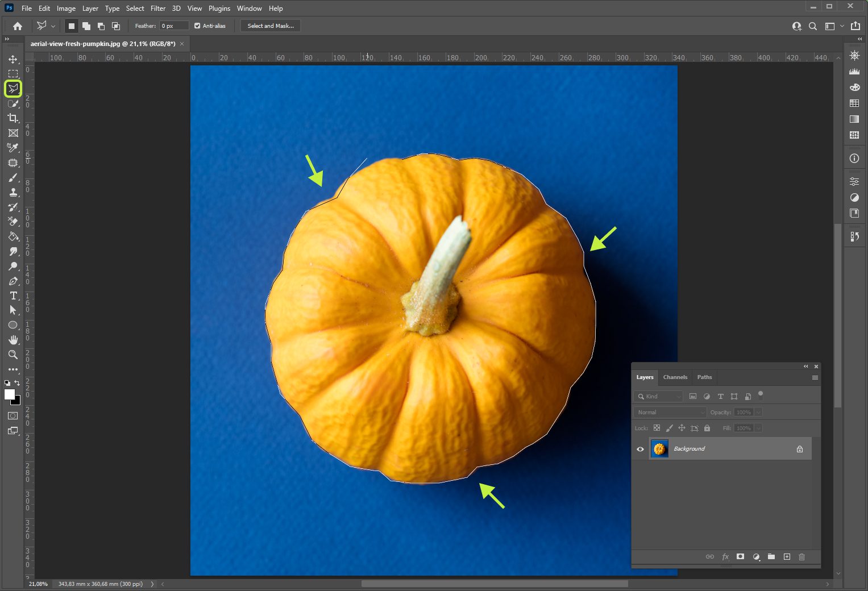
Task: Open the Select menu
Action: 135,9
